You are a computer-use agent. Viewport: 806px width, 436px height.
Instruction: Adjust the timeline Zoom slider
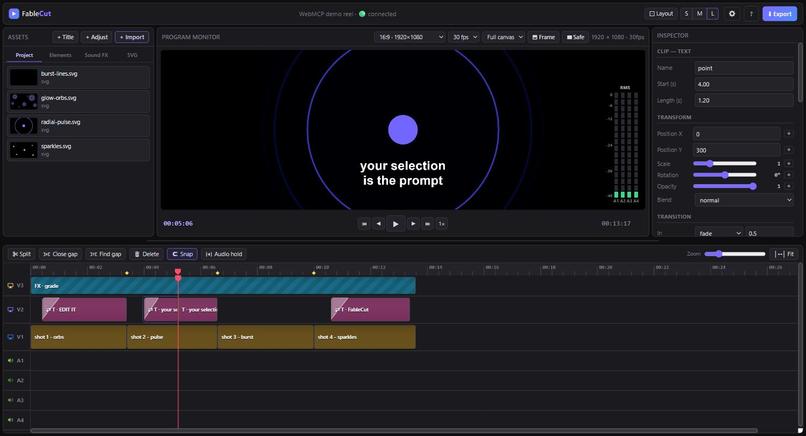click(735, 254)
